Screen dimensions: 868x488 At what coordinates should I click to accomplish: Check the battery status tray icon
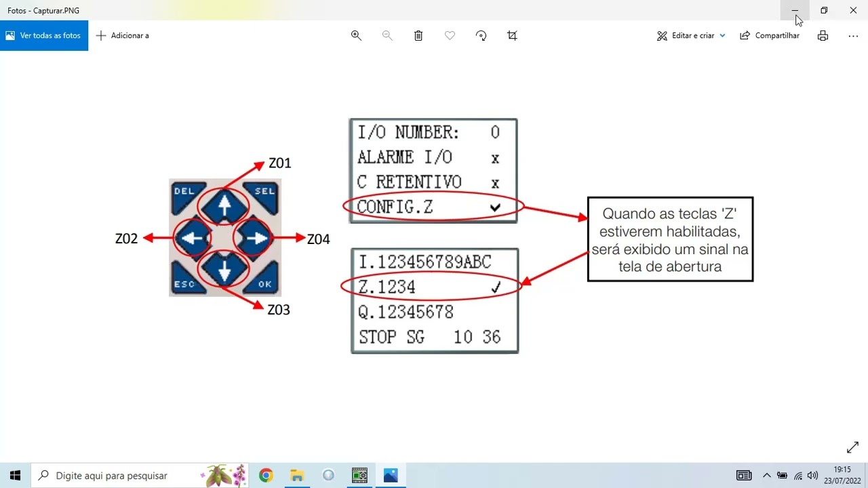(782, 475)
